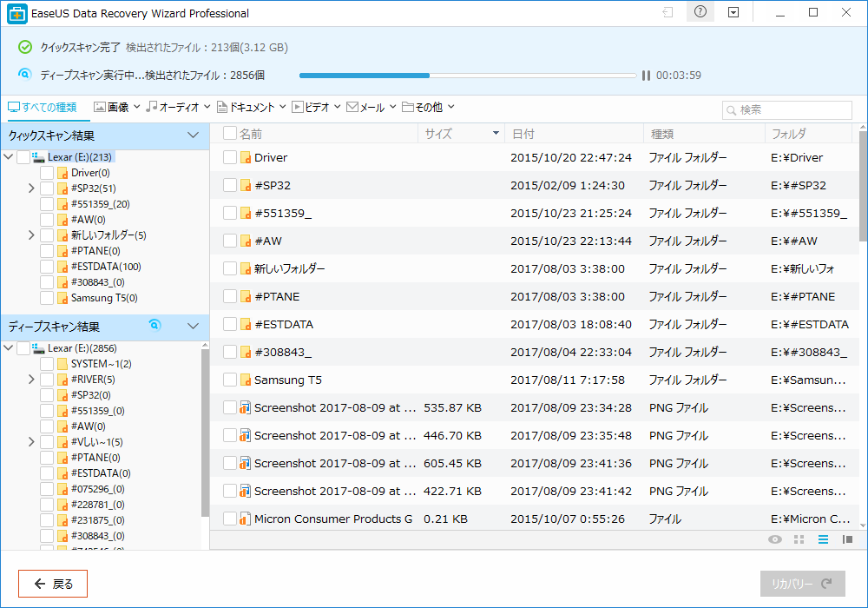Sort by the 種類 column header
This screenshot has height=608, width=868.
tap(704, 134)
